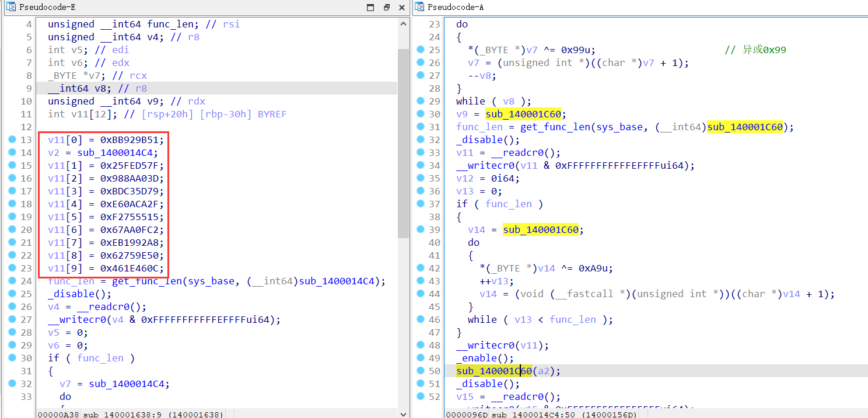Toggle breakpoint dot on line 34 in Pseudocode-A
This screenshot has width=868, height=418.
421,165
